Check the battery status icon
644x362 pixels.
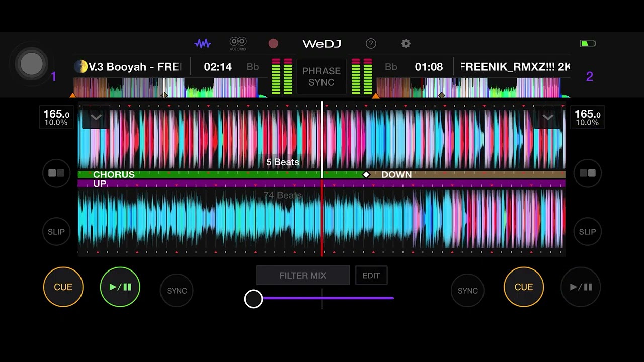pyautogui.click(x=588, y=44)
